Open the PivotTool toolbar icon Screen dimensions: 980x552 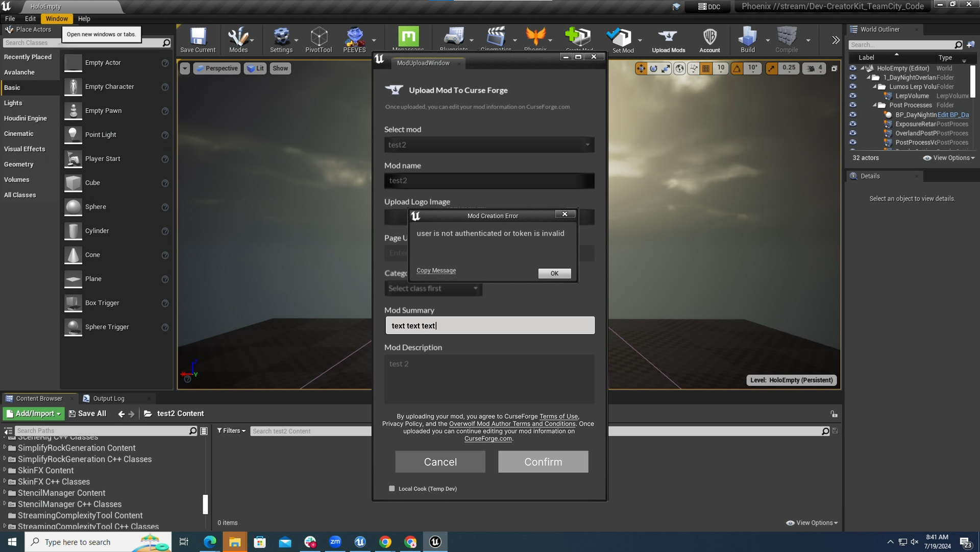318,39
